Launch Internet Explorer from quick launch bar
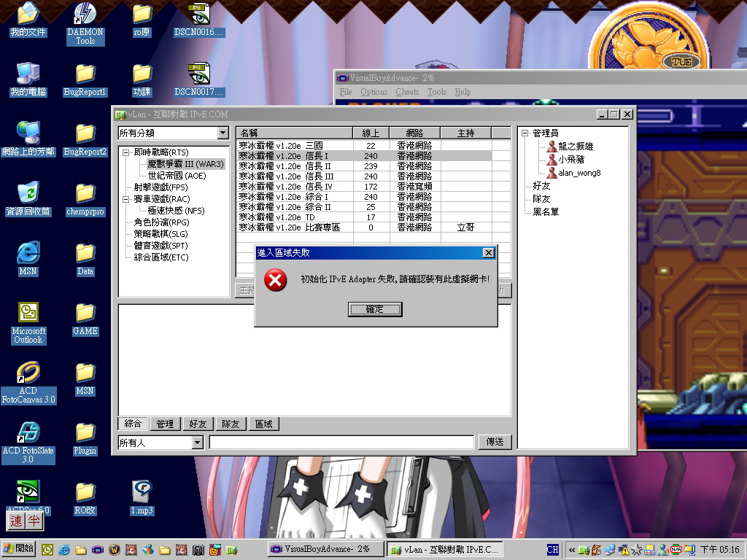Image resolution: width=747 pixels, height=560 pixels. (x=64, y=550)
